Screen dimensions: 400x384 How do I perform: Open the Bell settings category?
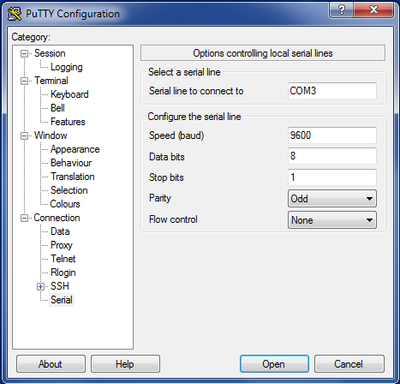[57, 108]
